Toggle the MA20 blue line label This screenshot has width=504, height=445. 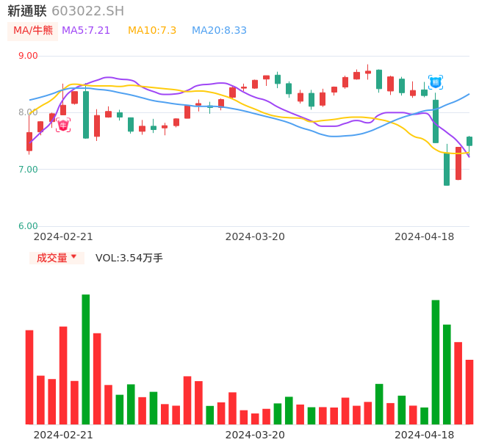pos(219,31)
